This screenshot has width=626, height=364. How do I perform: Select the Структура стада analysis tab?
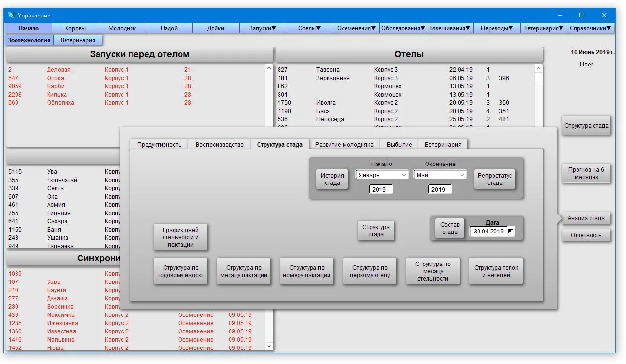pos(280,144)
